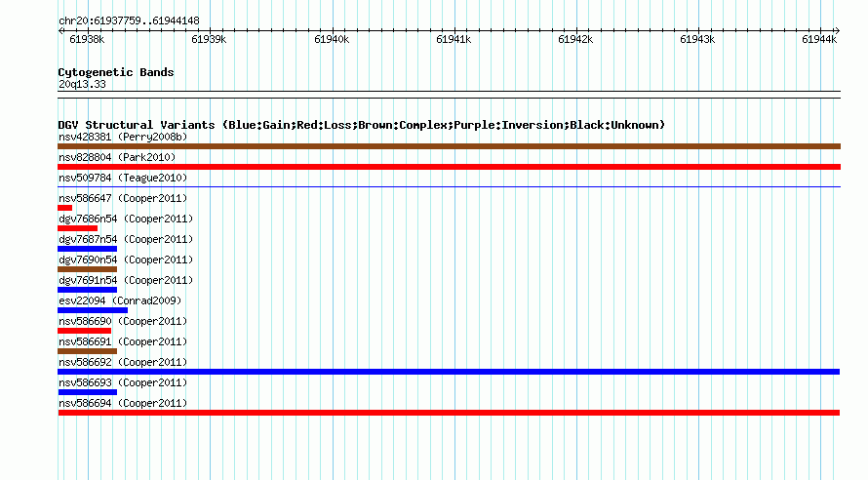Click the long blue nsv586692 gain bar
Screen dimensions: 868x480
click(x=449, y=372)
